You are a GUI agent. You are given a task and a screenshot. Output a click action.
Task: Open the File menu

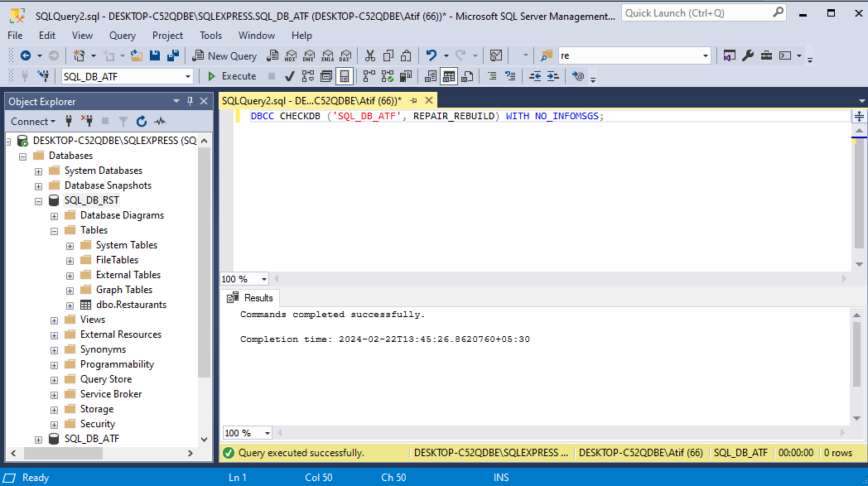coord(15,36)
